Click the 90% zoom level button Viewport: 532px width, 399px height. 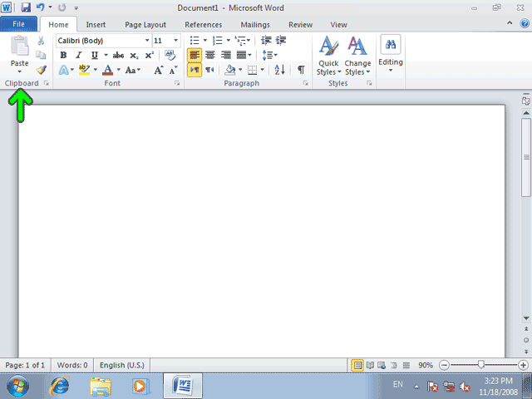tap(426, 365)
